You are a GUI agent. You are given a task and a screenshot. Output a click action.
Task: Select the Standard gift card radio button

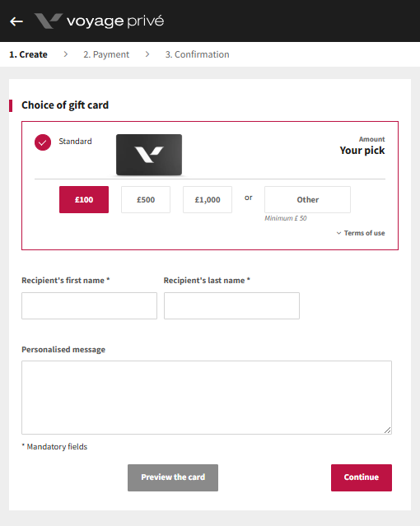(43, 142)
